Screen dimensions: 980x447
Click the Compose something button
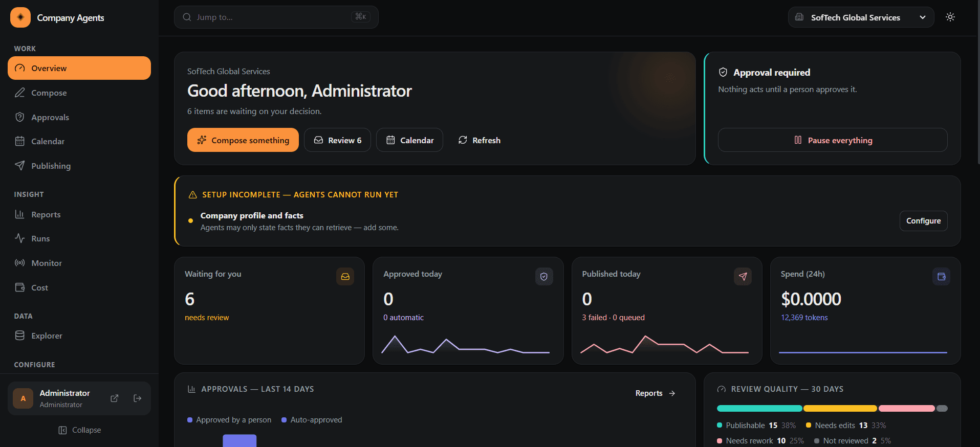tap(243, 140)
